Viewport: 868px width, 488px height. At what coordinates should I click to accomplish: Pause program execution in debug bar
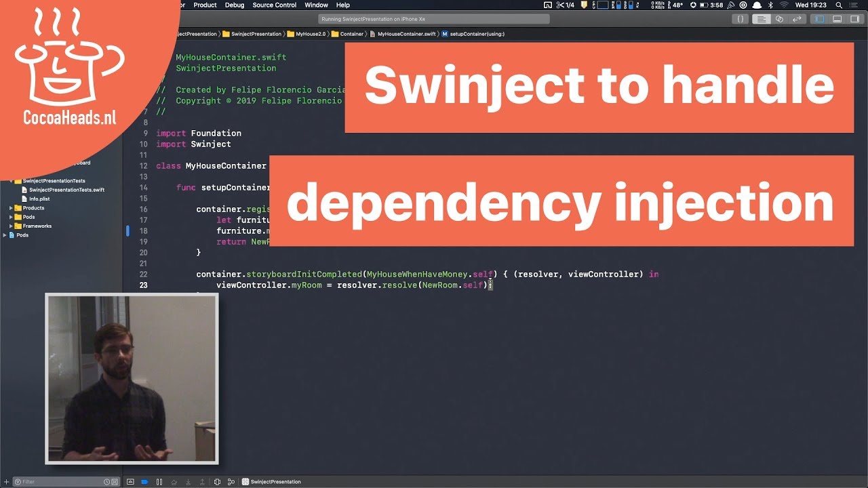[159, 482]
